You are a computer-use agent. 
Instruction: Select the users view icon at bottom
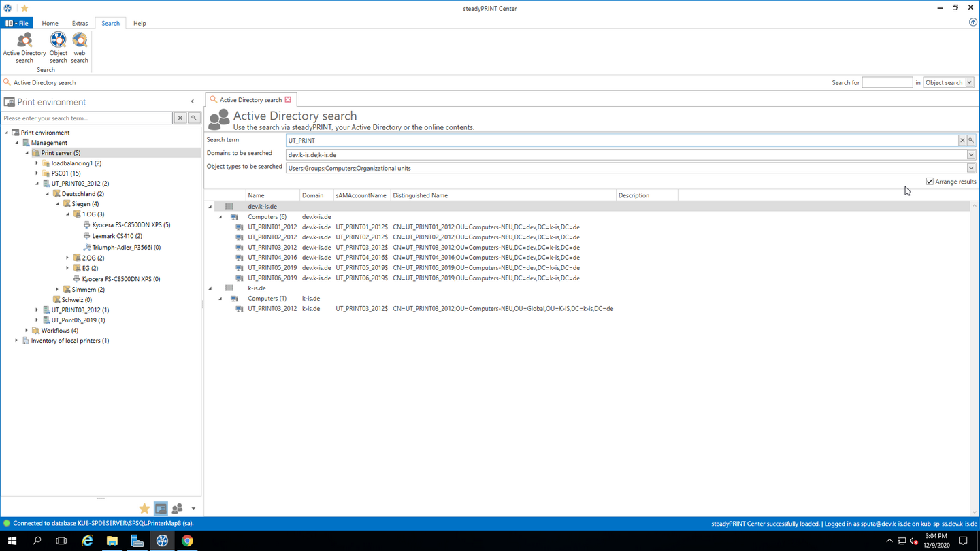tap(178, 509)
